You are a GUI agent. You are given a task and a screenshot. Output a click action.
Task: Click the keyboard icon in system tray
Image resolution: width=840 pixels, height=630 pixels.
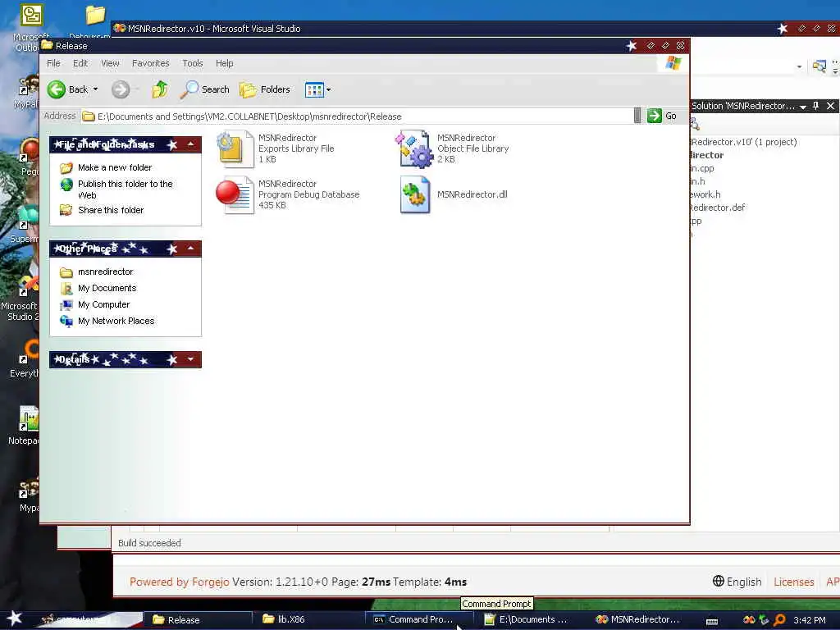[x=712, y=622]
